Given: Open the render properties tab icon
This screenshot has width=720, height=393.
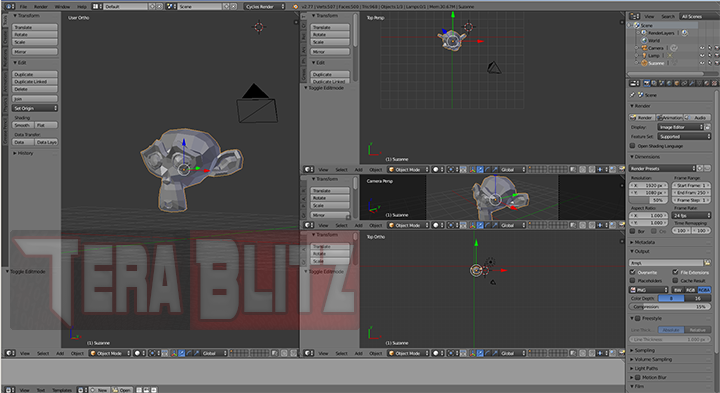Looking at the screenshot, I should point(647,83).
